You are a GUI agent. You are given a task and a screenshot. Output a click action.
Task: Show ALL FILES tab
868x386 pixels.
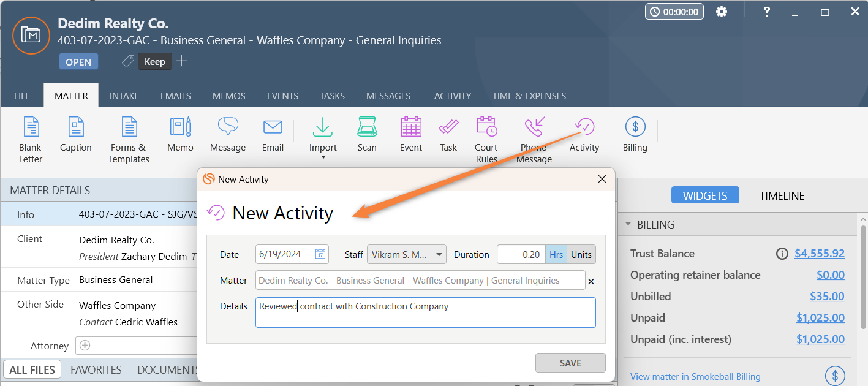coord(32,369)
